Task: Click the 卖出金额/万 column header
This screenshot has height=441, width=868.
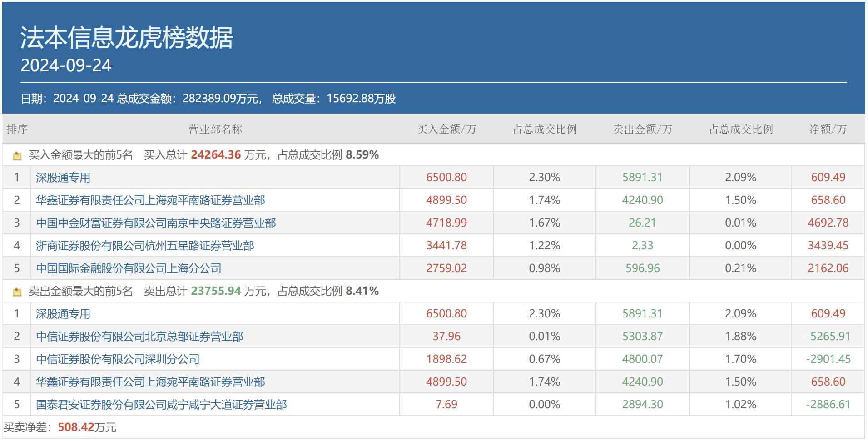Action: point(642,129)
